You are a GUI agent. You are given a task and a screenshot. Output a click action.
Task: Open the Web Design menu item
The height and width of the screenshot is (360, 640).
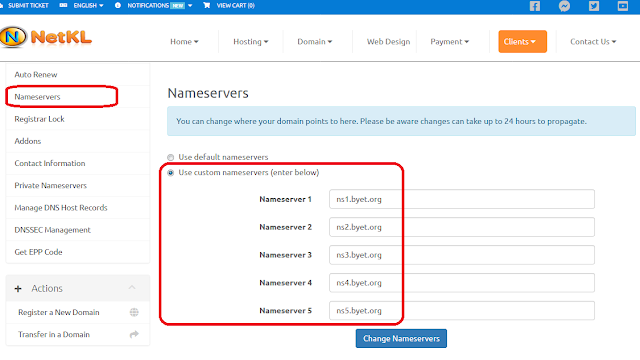(x=388, y=42)
